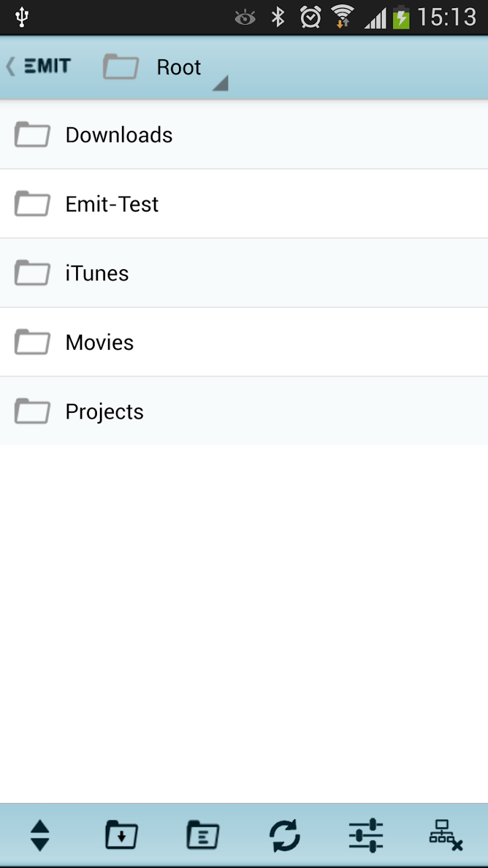Tap the Root folder icon in header
This screenshot has height=868, width=488.
(121, 67)
